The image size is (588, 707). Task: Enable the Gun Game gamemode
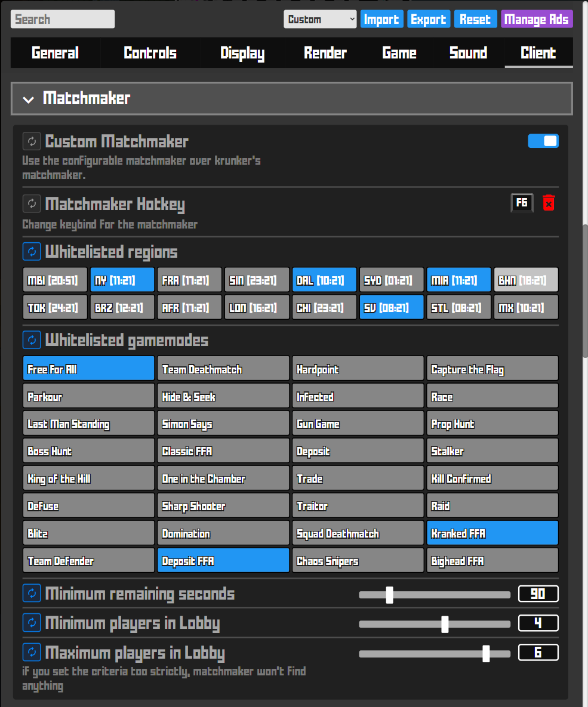(358, 424)
